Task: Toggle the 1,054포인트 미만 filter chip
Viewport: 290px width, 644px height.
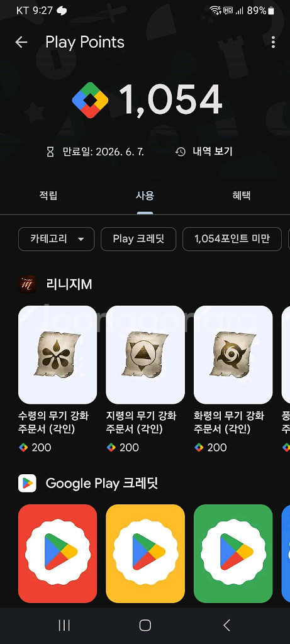Action: pos(232,239)
